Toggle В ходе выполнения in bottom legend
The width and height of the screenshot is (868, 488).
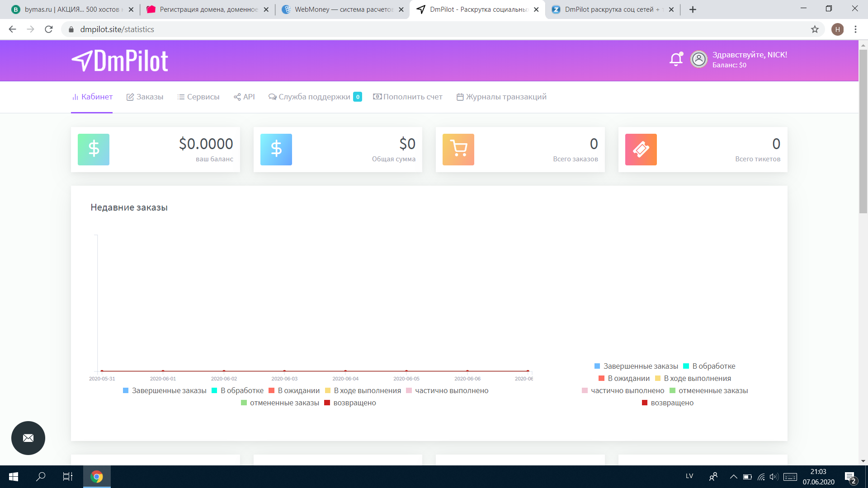coord(363,390)
